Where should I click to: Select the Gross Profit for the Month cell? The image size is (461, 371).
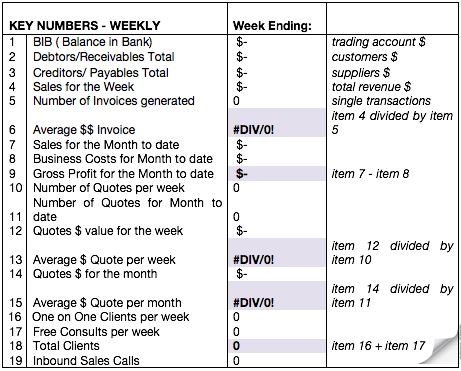(x=277, y=174)
